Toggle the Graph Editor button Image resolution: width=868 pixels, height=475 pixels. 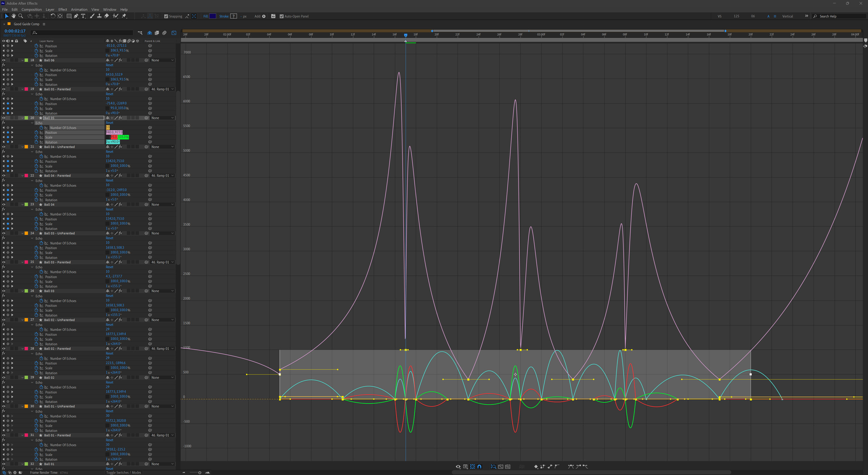(x=174, y=33)
